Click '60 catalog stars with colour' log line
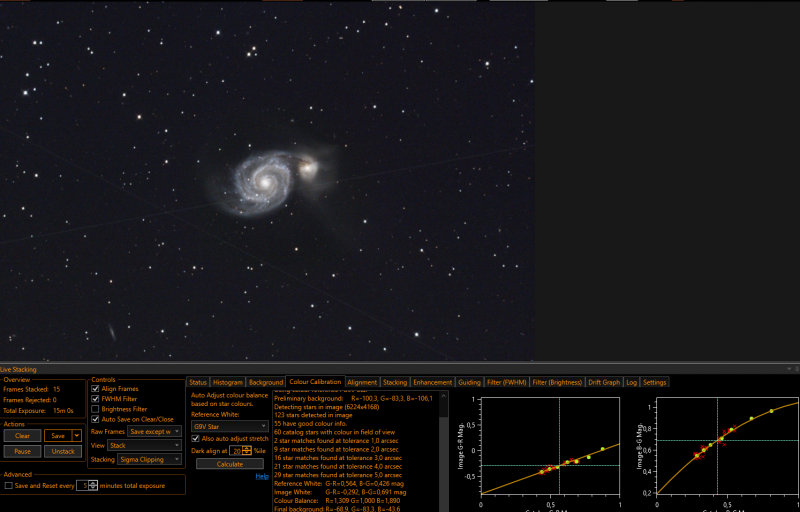The width and height of the screenshot is (800, 512). coord(334,432)
